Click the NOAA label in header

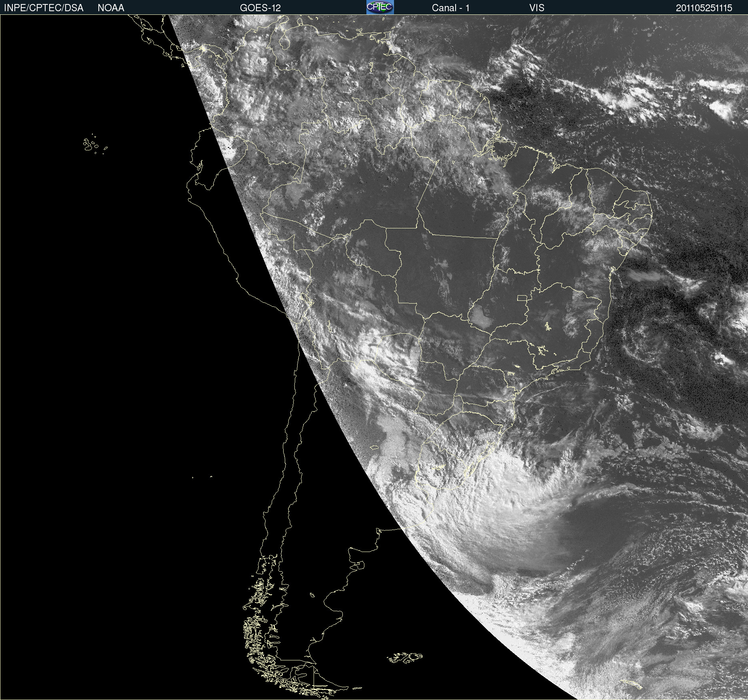111,8
